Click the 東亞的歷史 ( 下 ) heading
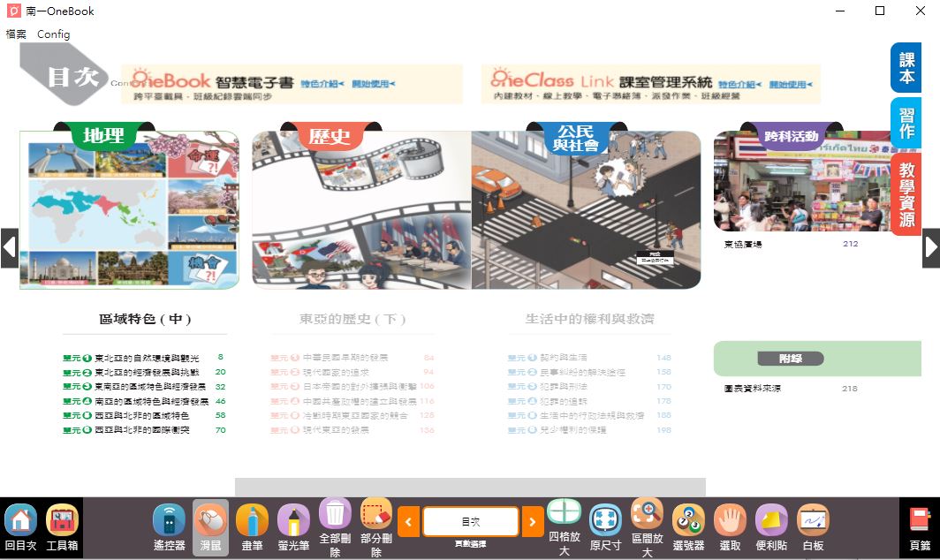Viewport: 940px width, 560px height. coord(352,319)
